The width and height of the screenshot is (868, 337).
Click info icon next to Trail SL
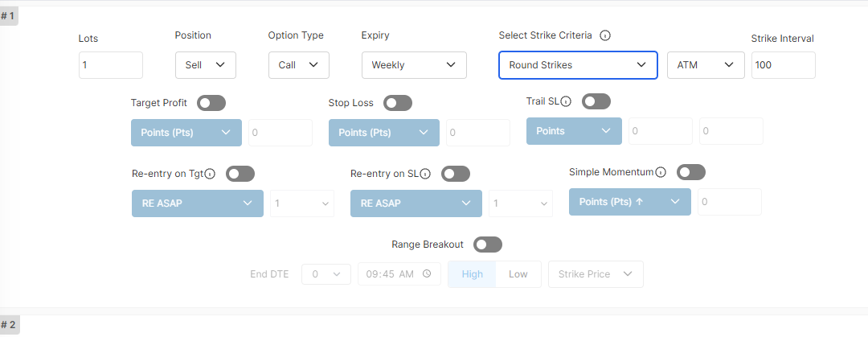565,101
